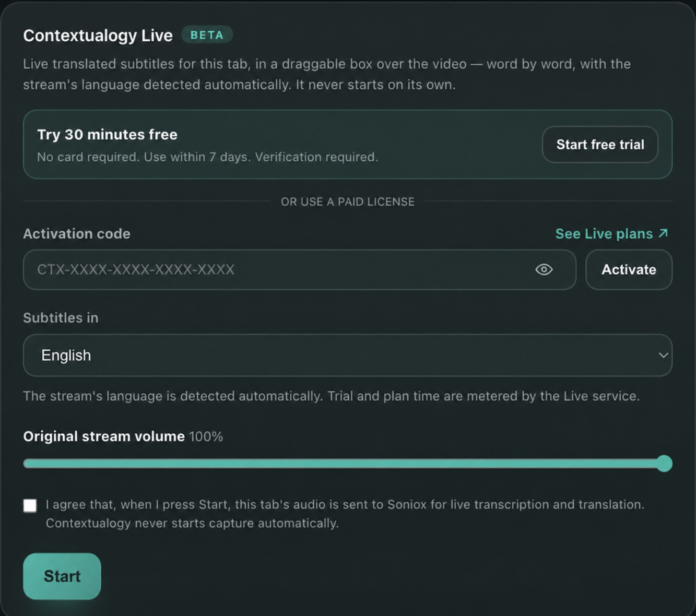Viewport: 696px width, 616px height.
Task: Click 'No card required. Use within 7 days' text
Action: 144,157
